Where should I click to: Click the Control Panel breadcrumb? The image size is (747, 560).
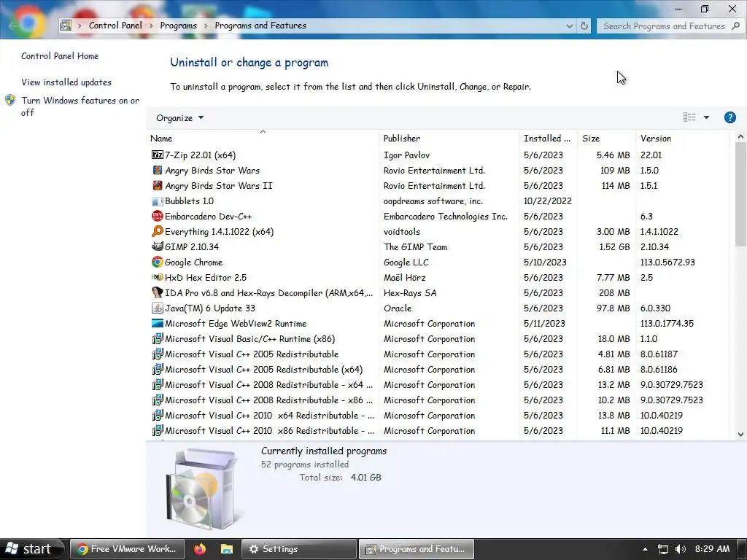(115, 26)
